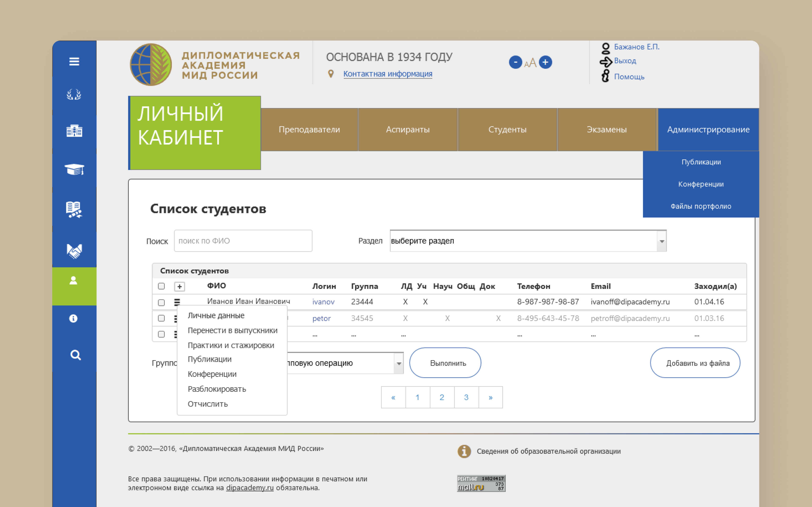Open search via the magnifier sidebar icon
Viewport: 812px width, 507px height.
click(74, 354)
